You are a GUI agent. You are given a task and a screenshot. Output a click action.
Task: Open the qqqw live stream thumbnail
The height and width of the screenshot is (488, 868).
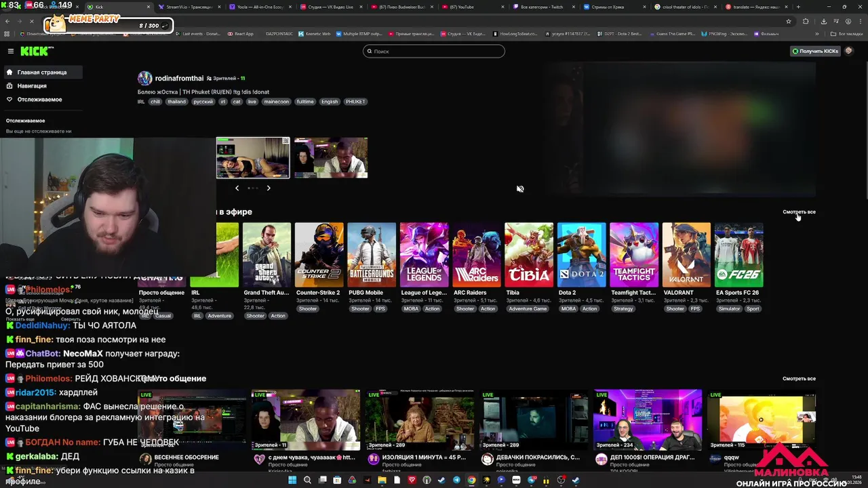pos(761,420)
